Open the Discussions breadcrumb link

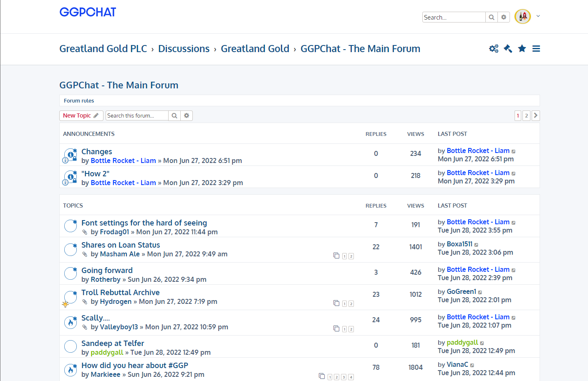pyautogui.click(x=184, y=49)
